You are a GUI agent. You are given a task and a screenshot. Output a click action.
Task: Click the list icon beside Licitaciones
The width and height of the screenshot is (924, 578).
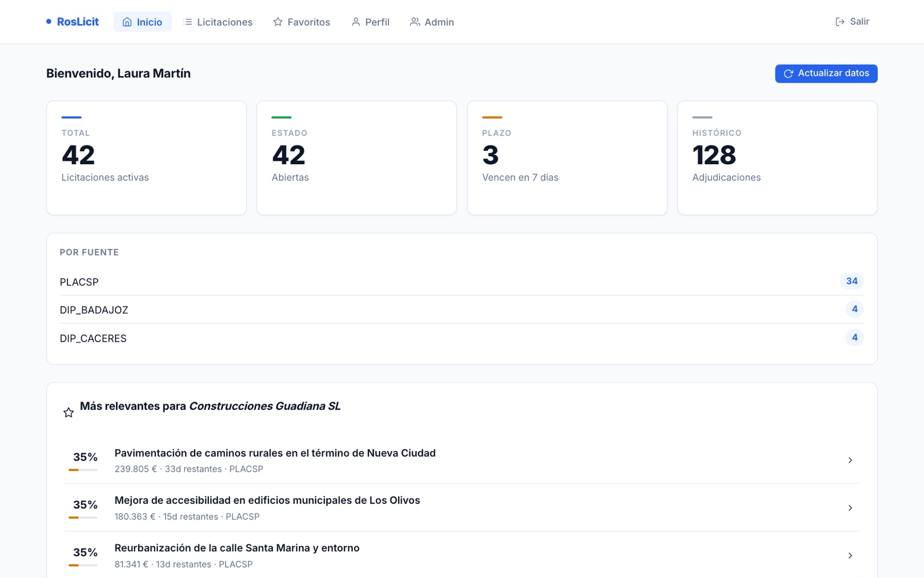188,22
